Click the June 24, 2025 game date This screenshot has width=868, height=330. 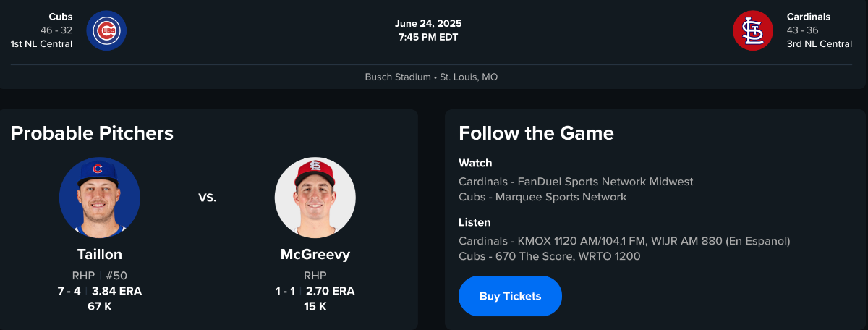428,24
